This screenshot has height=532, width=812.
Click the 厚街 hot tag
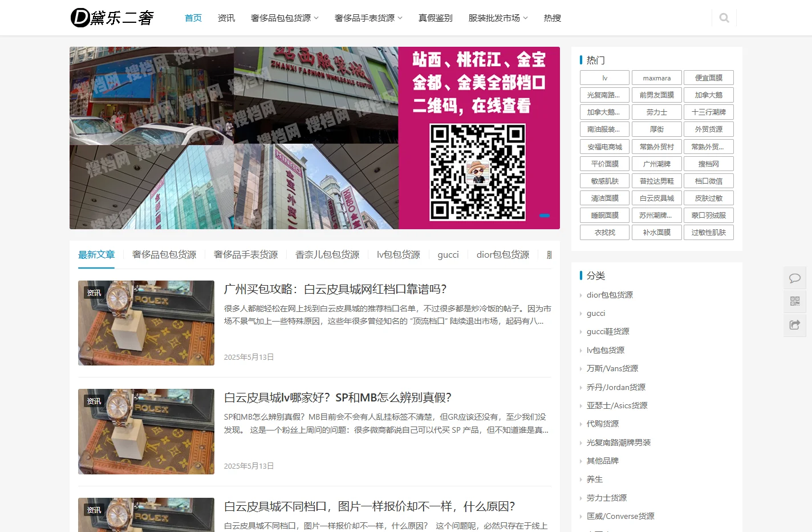[656, 129]
